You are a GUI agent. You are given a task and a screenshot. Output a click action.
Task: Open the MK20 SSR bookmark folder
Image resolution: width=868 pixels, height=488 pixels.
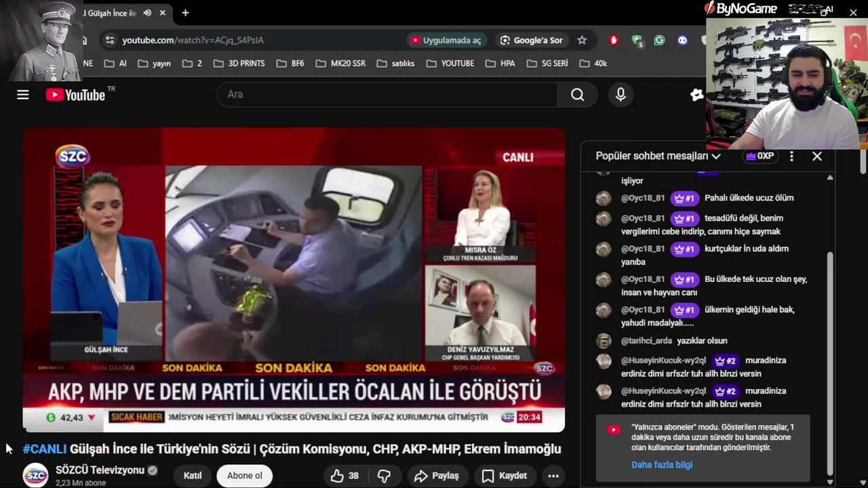point(340,63)
